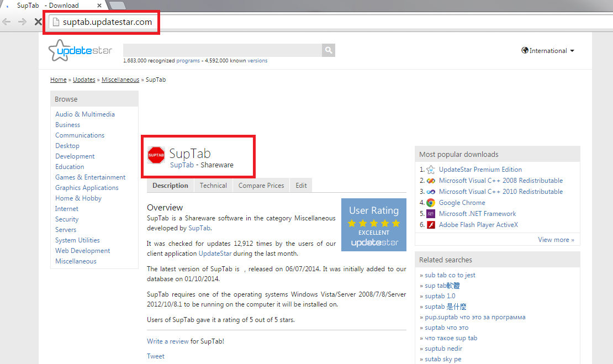Viewport: 613px width, 364px height.
Task: Open the Audio & Multimedia category
Action: (x=85, y=114)
